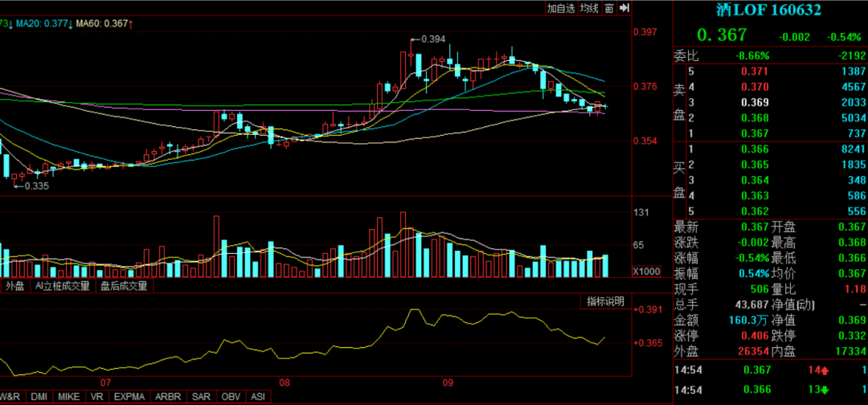Switch to the ARBR indicator

(x=166, y=397)
